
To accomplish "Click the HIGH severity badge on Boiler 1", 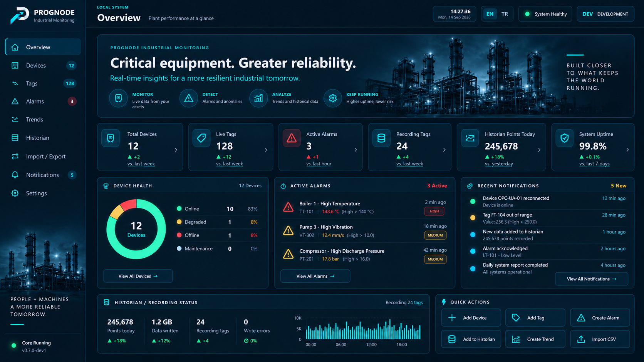I will pyautogui.click(x=434, y=211).
